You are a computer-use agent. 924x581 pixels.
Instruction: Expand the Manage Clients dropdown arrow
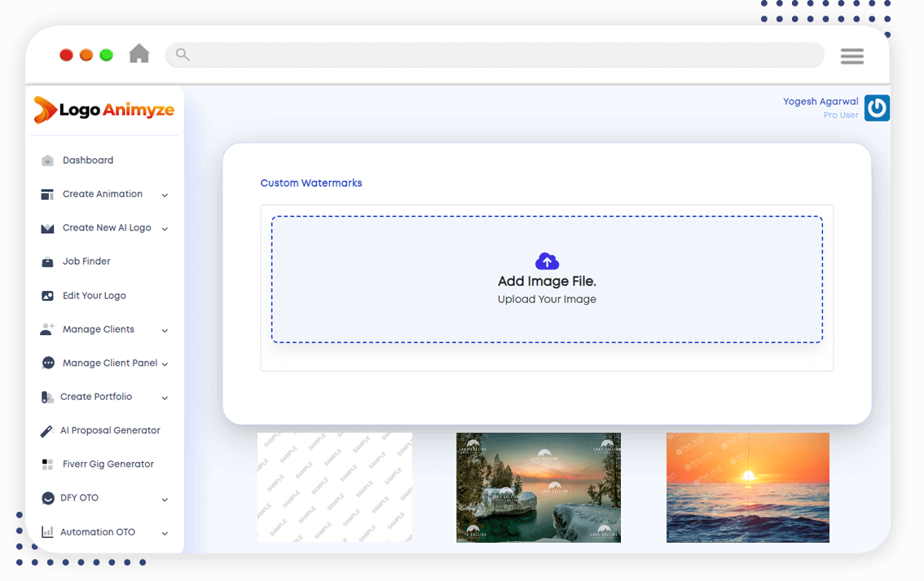(165, 330)
